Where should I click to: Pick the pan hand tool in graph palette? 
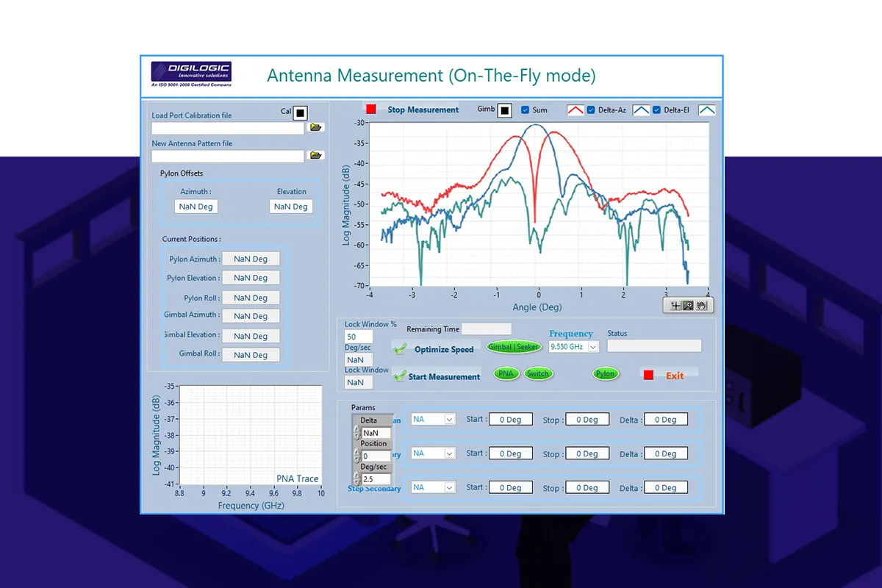[x=702, y=306]
